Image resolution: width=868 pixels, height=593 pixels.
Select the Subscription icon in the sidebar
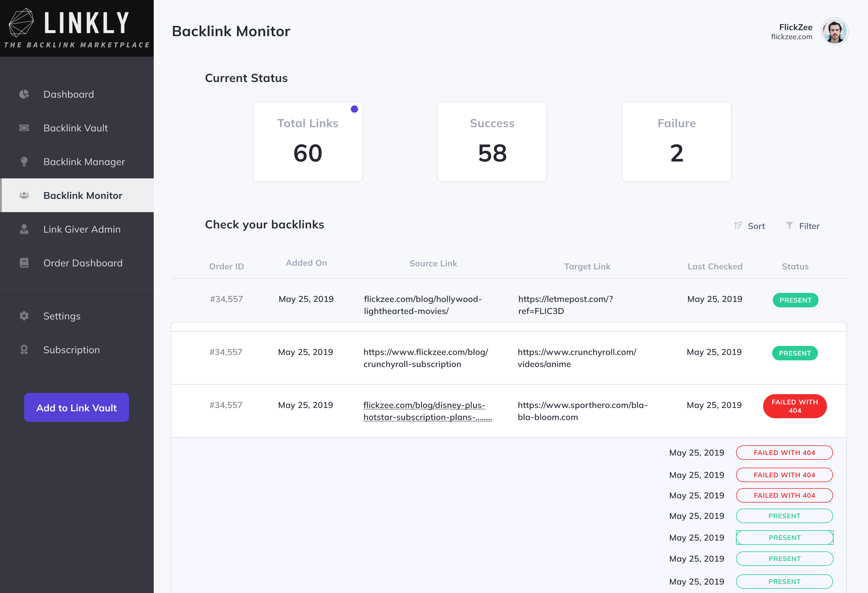24,350
